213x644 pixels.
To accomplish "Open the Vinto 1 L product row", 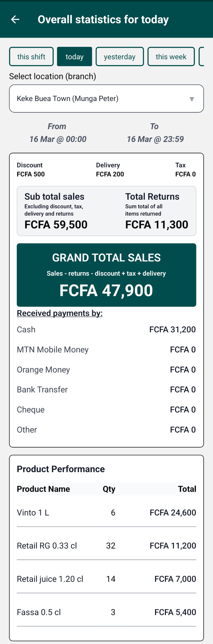I will [x=106, y=513].
